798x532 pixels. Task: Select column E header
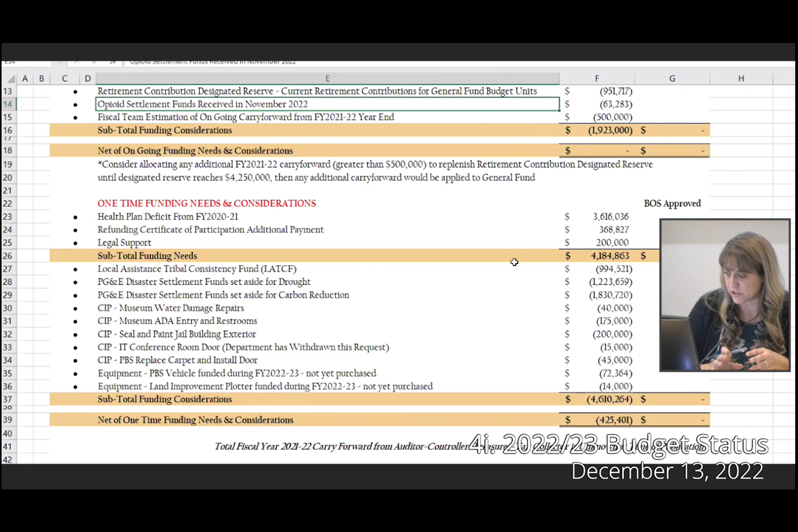[x=327, y=78]
